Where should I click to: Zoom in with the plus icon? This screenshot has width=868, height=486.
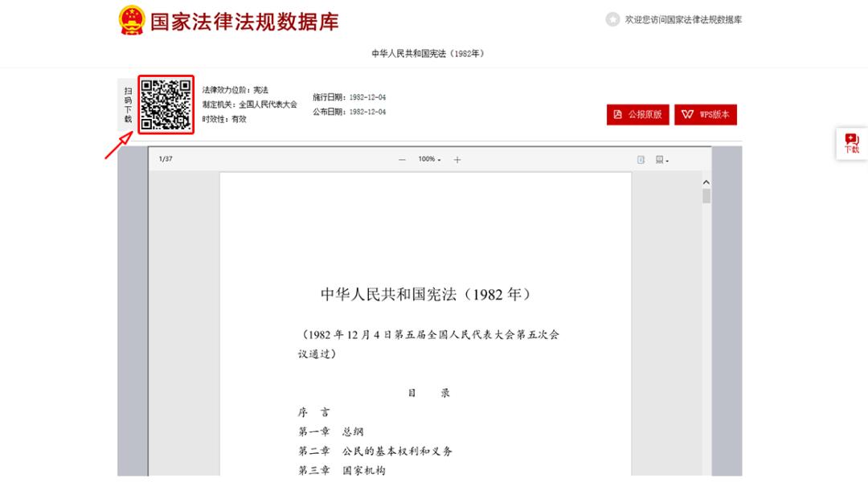point(457,160)
